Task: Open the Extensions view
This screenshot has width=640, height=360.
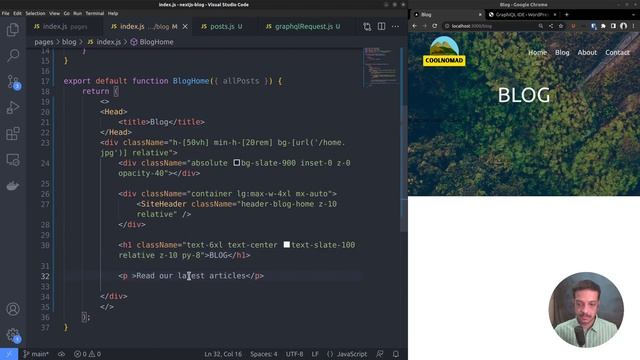Action: click(13, 133)
